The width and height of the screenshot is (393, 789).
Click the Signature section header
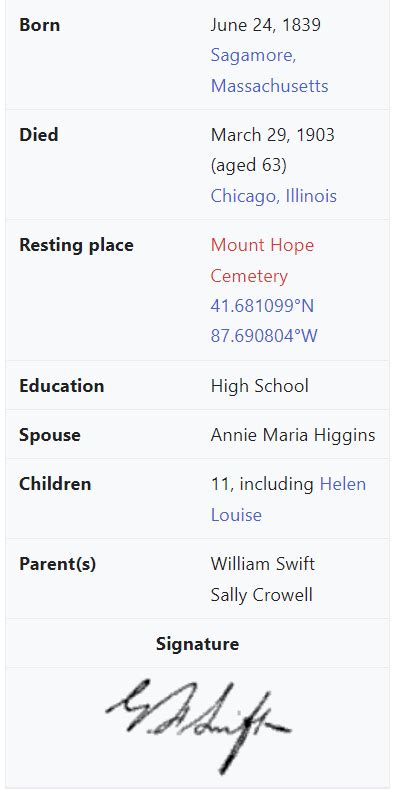[x=197, y=644]
